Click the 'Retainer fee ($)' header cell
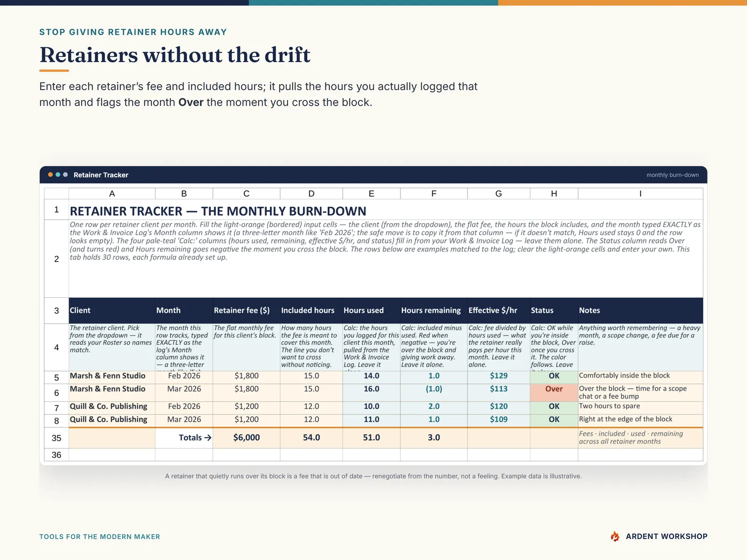Viewport: 747px width, 560px height. tap(247, 311)
